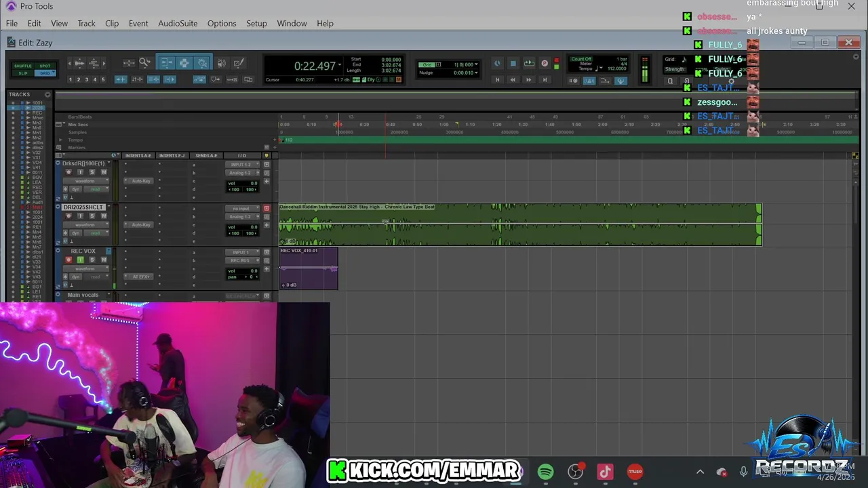The height and width of the screenshot is (488, 868).
Task: Recall zoom preset 3
Action: 87,79
